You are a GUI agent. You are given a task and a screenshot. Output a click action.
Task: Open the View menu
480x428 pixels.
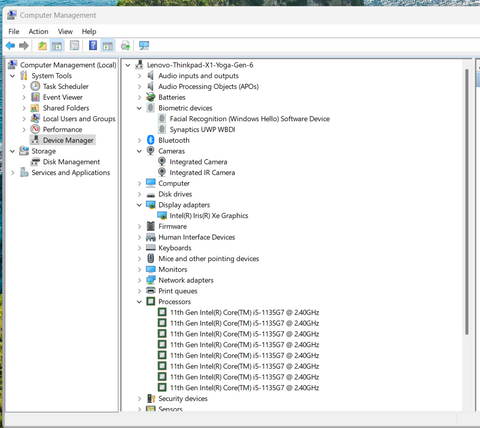pos(65,31)
